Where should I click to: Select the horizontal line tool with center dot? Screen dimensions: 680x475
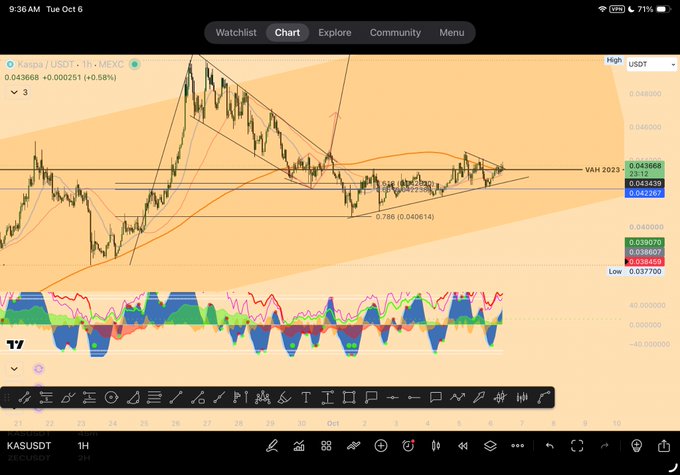(x=392, y=397)
